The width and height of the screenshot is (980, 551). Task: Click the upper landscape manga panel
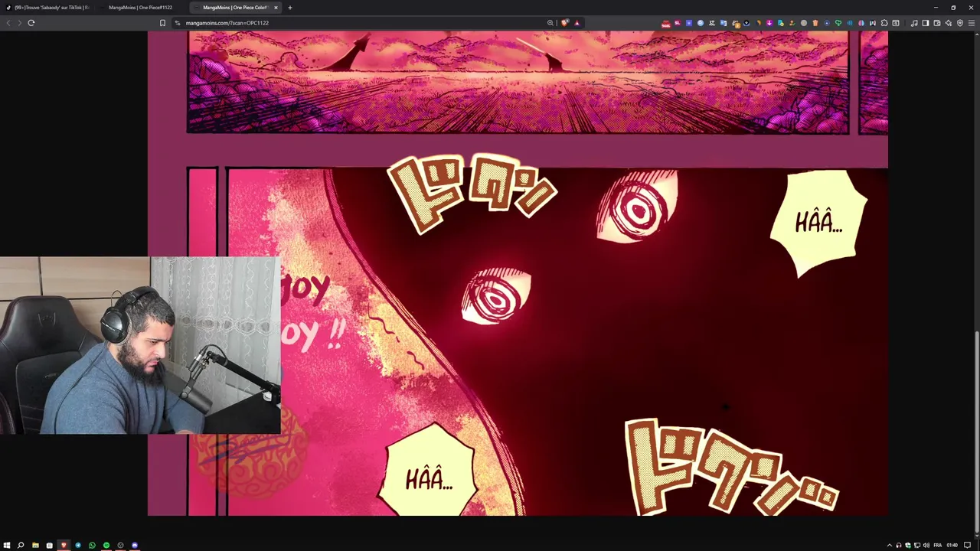click(518, 83)
